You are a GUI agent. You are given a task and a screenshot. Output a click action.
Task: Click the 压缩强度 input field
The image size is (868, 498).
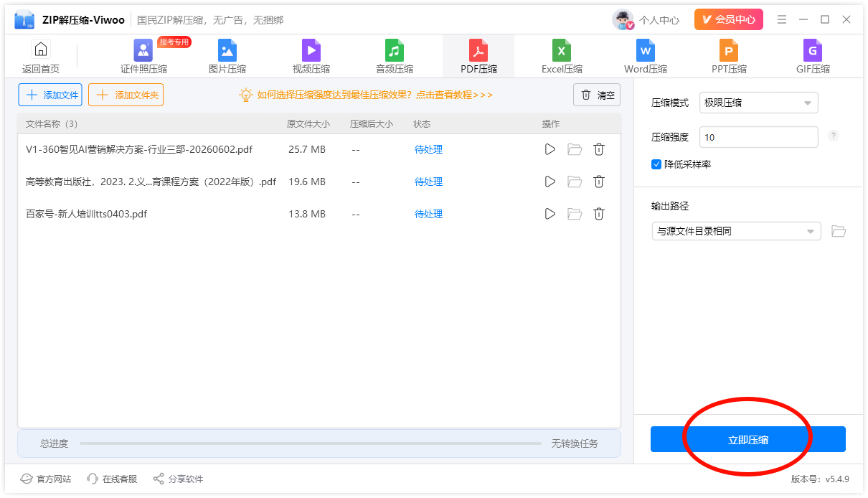tap(758, 137)
